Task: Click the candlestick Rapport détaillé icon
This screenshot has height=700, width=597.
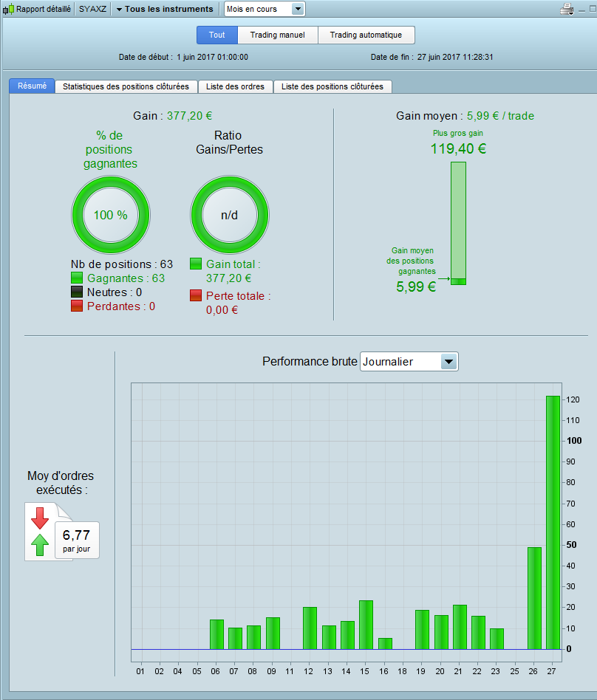Action: pos(8,9)
